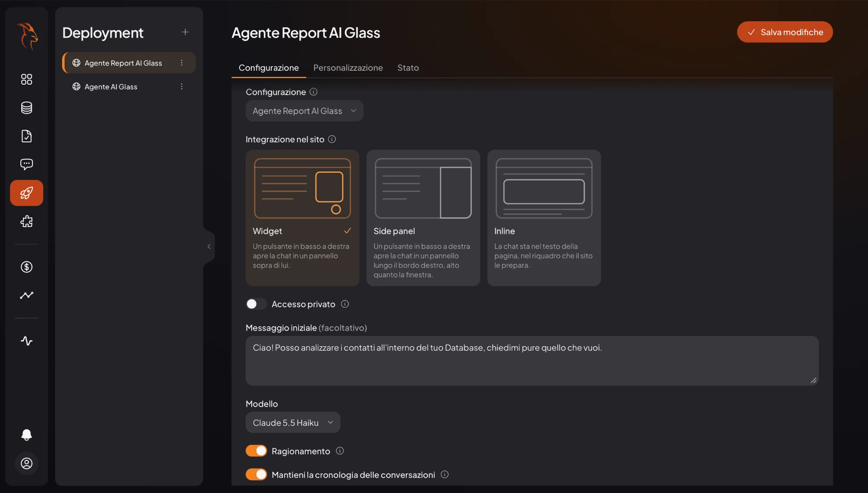
Task: Enable the Accesso privato toggle
Action: click(x=256, y=304)
